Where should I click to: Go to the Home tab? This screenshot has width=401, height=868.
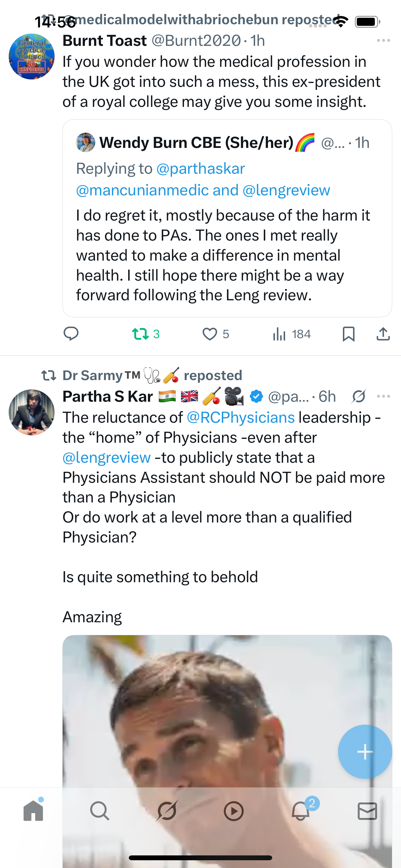click(x=33, y=811)
